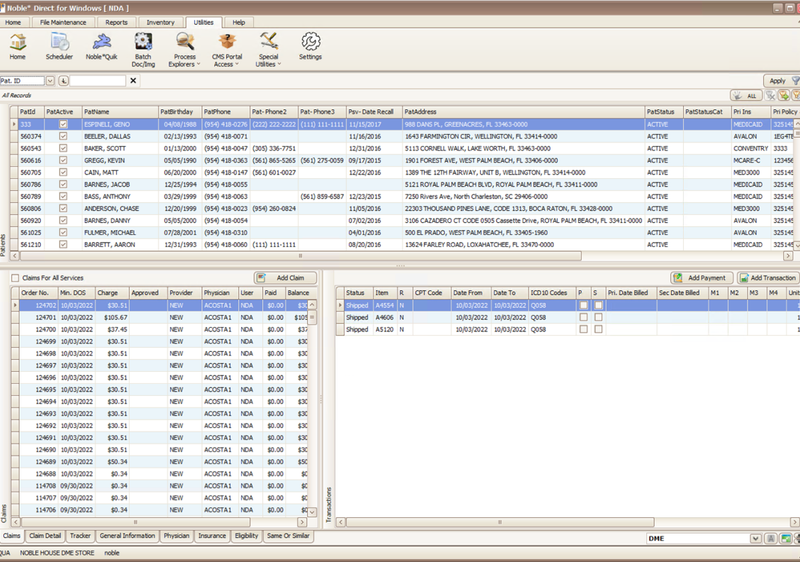
Task: Click the Home house icon in ribbon
Action: pyautogui.click(x=18, y=42)
